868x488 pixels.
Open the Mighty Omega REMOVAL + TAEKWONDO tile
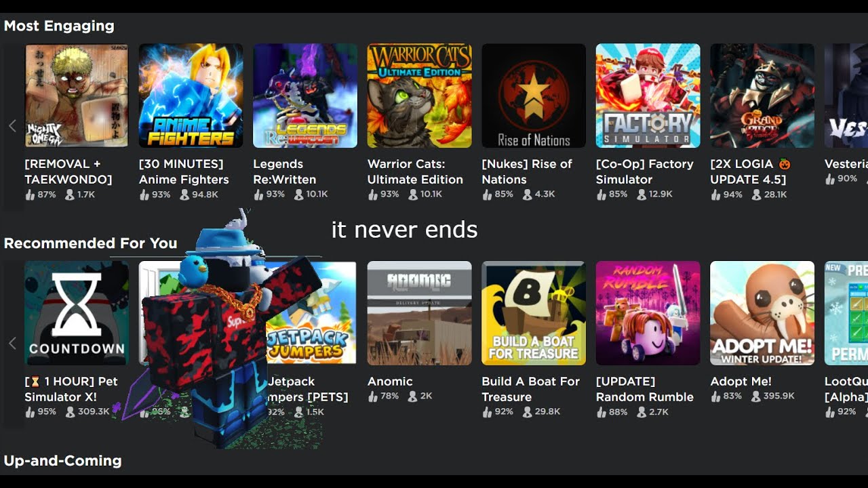coord(77,96)
